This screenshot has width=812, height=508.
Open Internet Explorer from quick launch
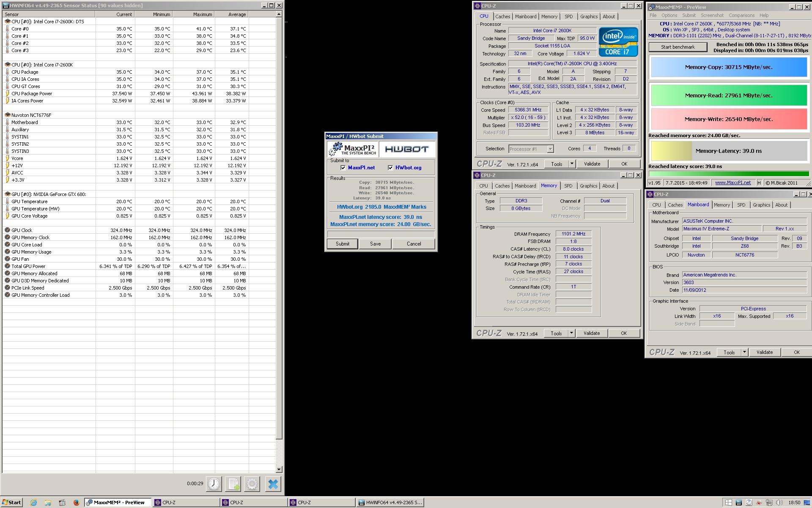[34, 502]
